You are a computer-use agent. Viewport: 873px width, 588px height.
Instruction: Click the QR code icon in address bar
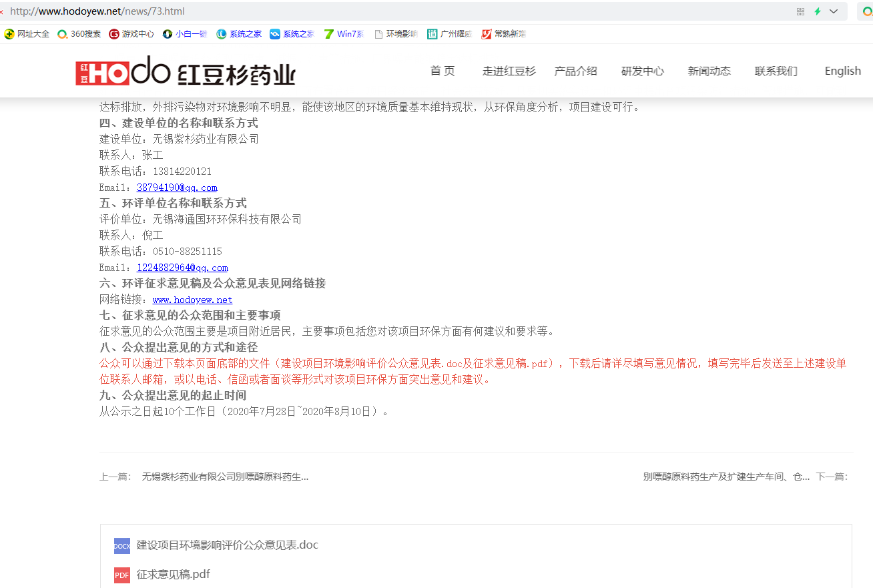coord(800,11)
